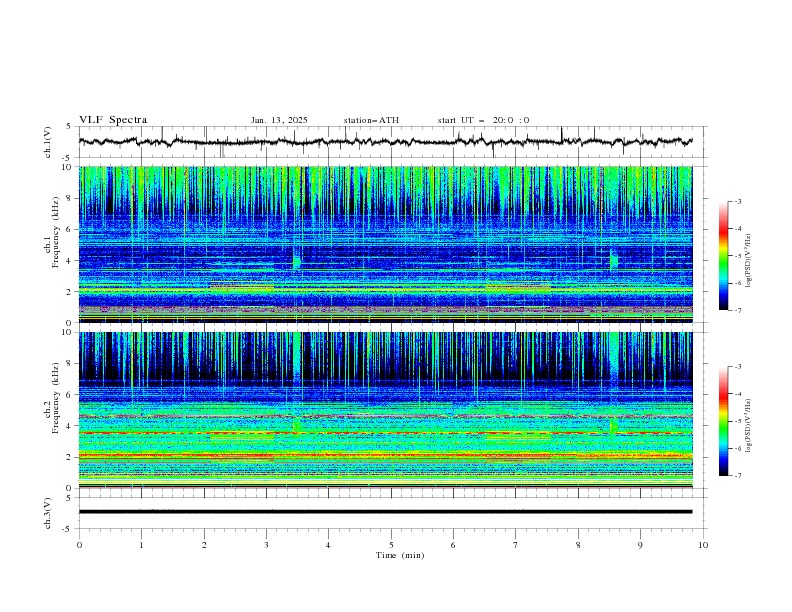Select the date text "Jan. 13, 2025"

point(279,120)
